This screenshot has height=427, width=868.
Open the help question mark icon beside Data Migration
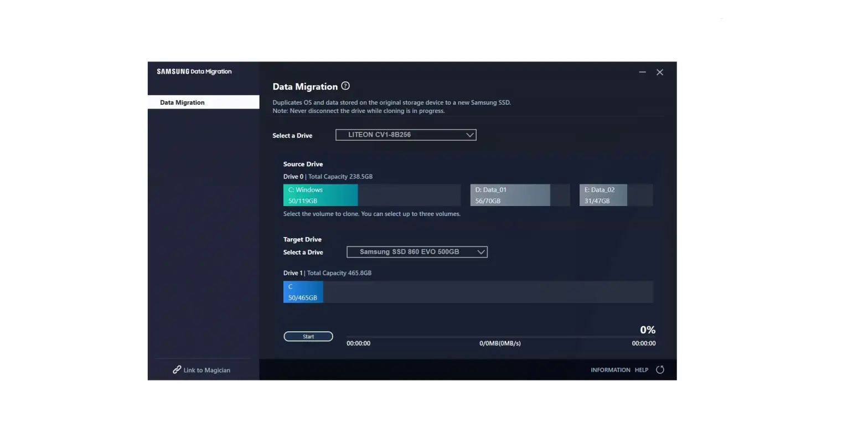[x=345, y=86]
